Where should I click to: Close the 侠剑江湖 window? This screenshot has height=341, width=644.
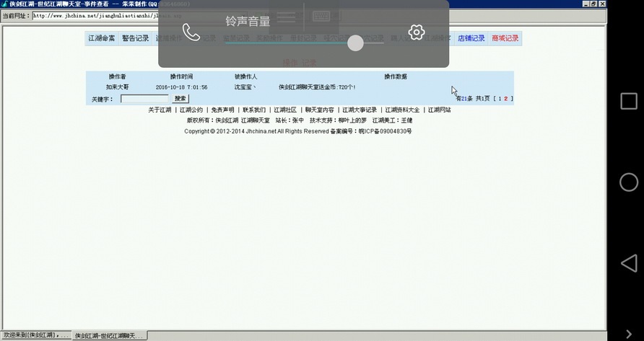(x=603, y=4)
